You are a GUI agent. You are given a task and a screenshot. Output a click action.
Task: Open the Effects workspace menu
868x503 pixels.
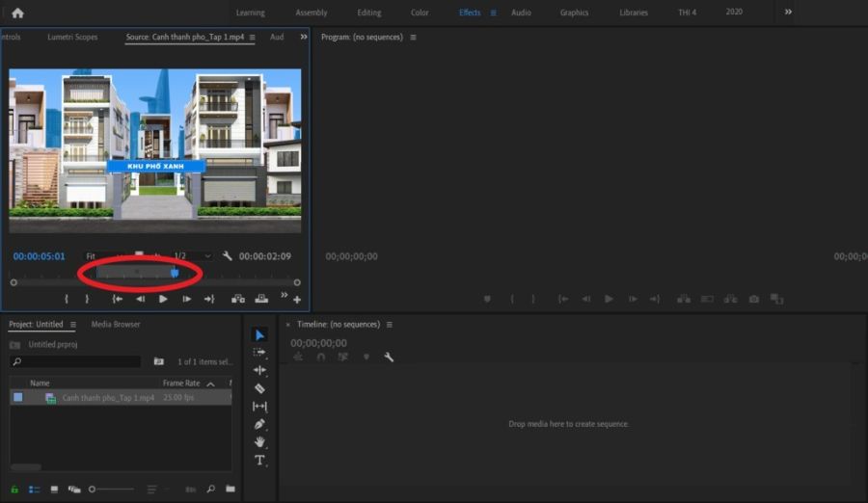493,13
